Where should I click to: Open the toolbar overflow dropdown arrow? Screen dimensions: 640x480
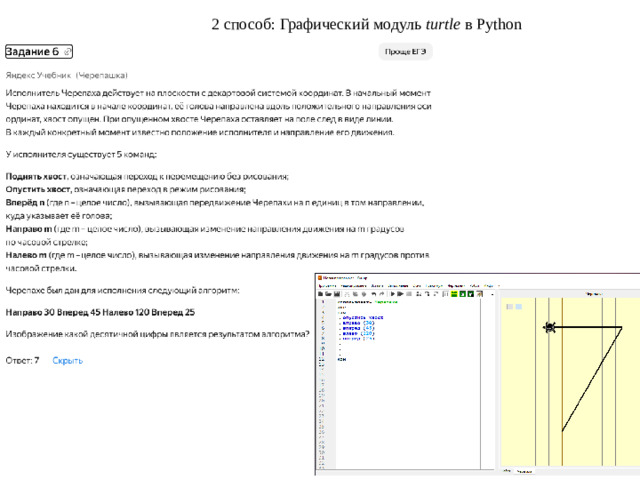[x=492, y=295]
